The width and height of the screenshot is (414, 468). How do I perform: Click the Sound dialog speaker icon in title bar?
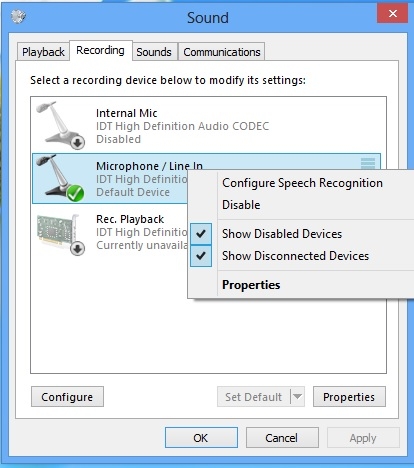[18, 16]
